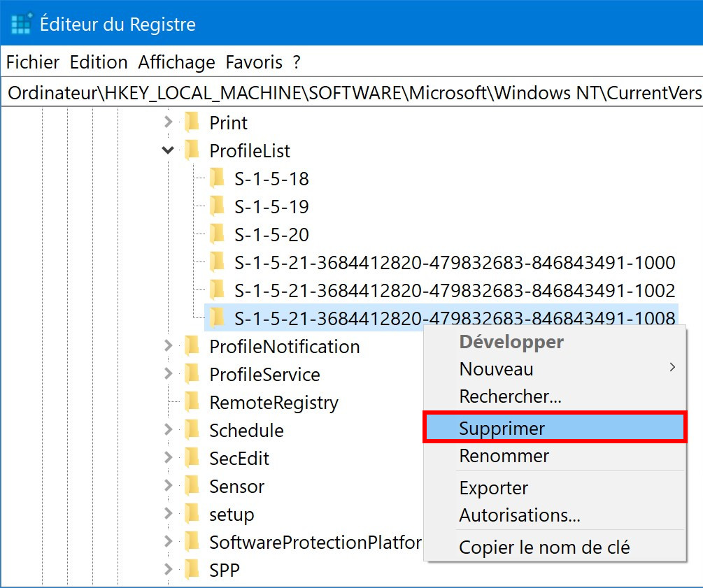This screenshot has width=703, height=588.
Task: Expand the SPP key
Action: point(168,570)
